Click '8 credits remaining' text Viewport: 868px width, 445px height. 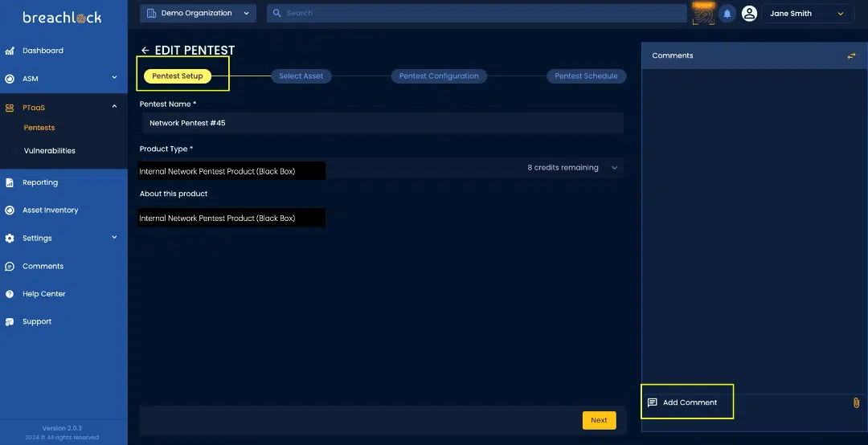(x=563, y=168)
